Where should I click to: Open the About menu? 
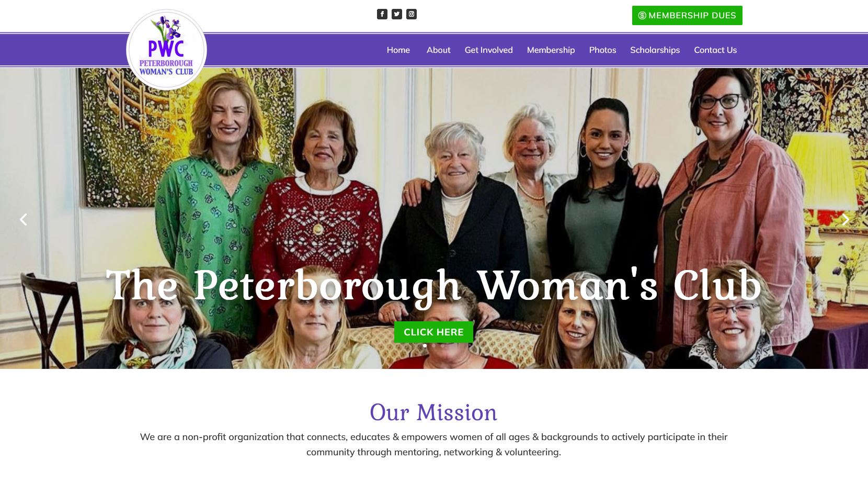point(438,50)
